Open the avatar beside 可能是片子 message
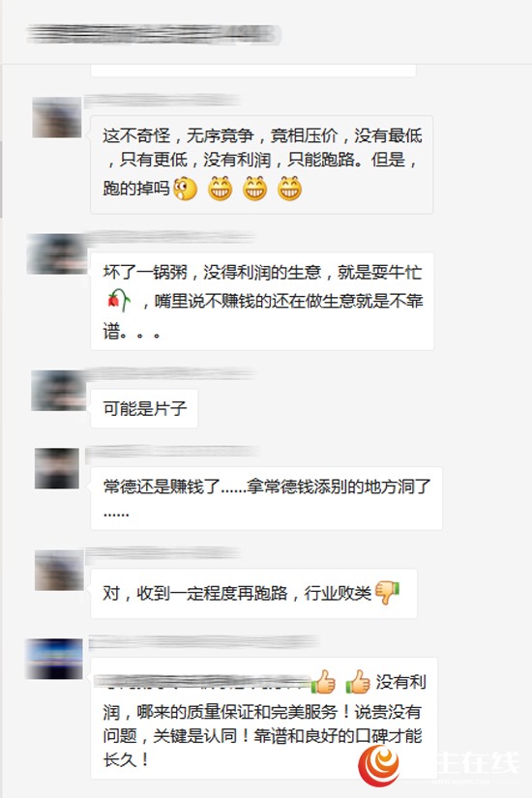The height and width of the screenshot is (798, 532). [57, 391]
